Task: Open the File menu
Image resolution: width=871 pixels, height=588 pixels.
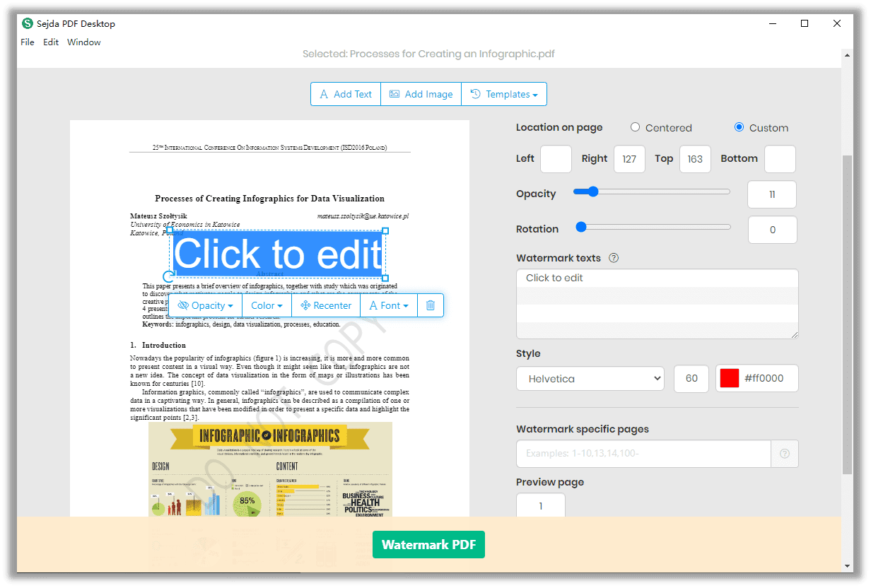Action: (x=28, y=42)
